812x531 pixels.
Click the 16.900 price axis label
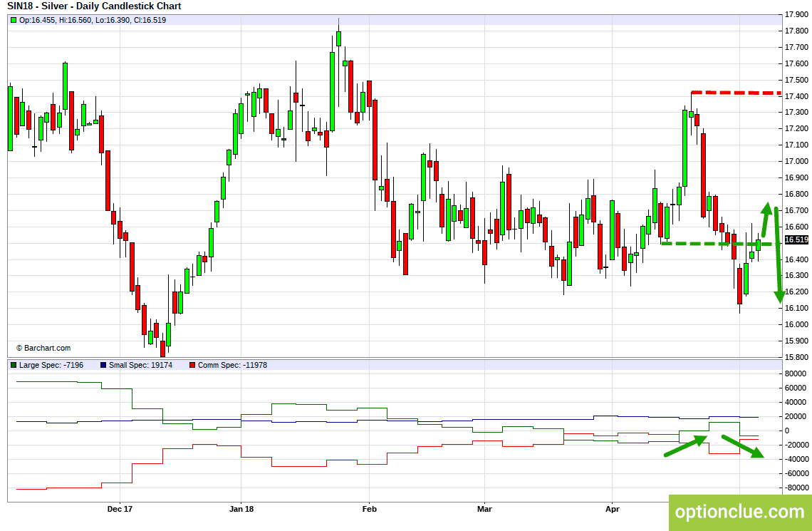click(796, 177)
